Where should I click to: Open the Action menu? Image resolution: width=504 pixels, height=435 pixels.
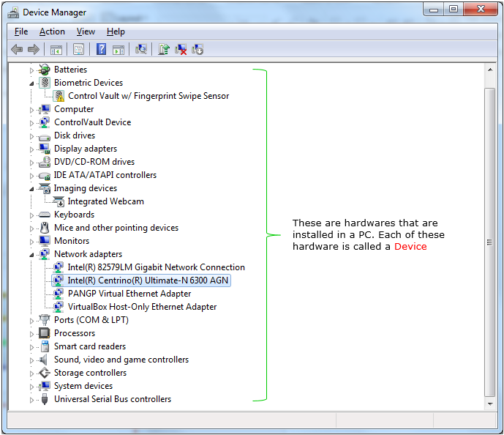[x=52, y=31]
